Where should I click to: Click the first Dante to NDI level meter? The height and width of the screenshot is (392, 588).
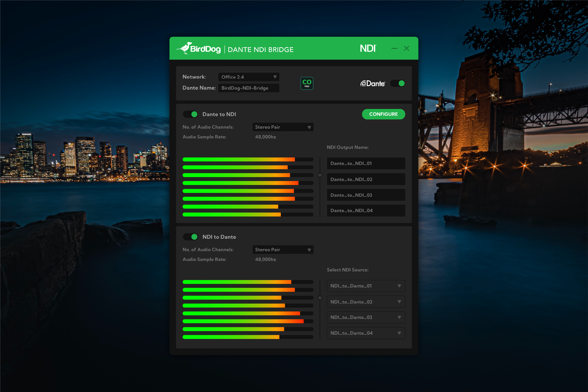click(x=248, y=159)
